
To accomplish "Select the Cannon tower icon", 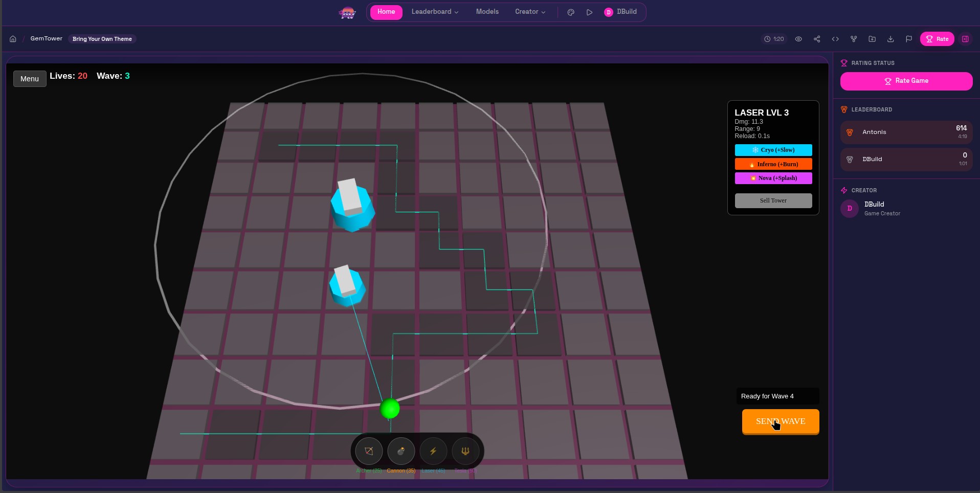I will (x=401, y=451).
